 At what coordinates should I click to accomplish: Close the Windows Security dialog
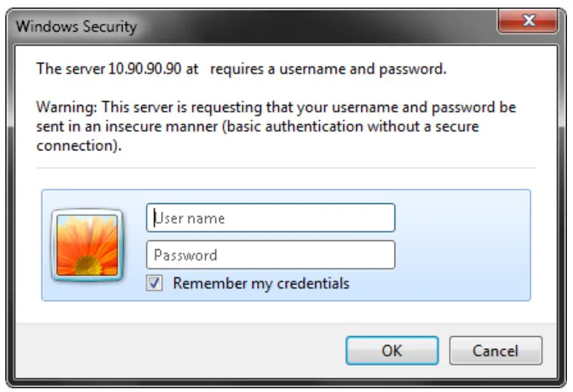(528, 22)
